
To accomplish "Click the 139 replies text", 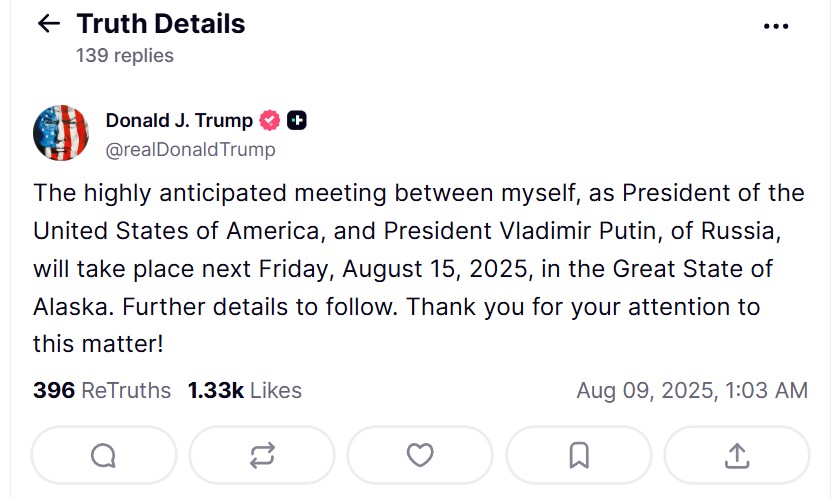I will click(124, 56).
